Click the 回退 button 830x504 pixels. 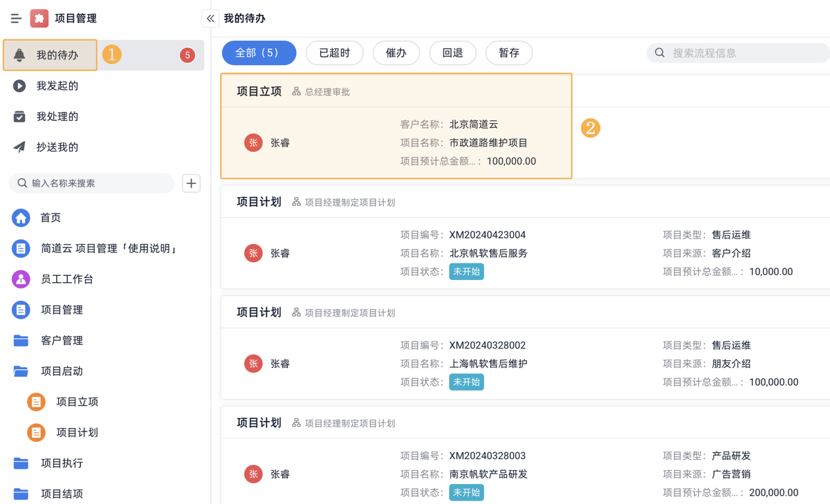point(452,53)
